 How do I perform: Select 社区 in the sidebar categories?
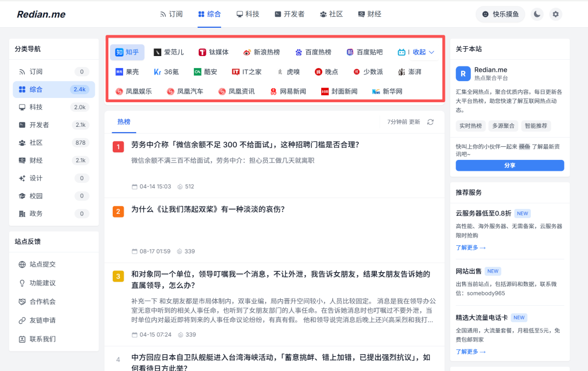tap(53, 143)
